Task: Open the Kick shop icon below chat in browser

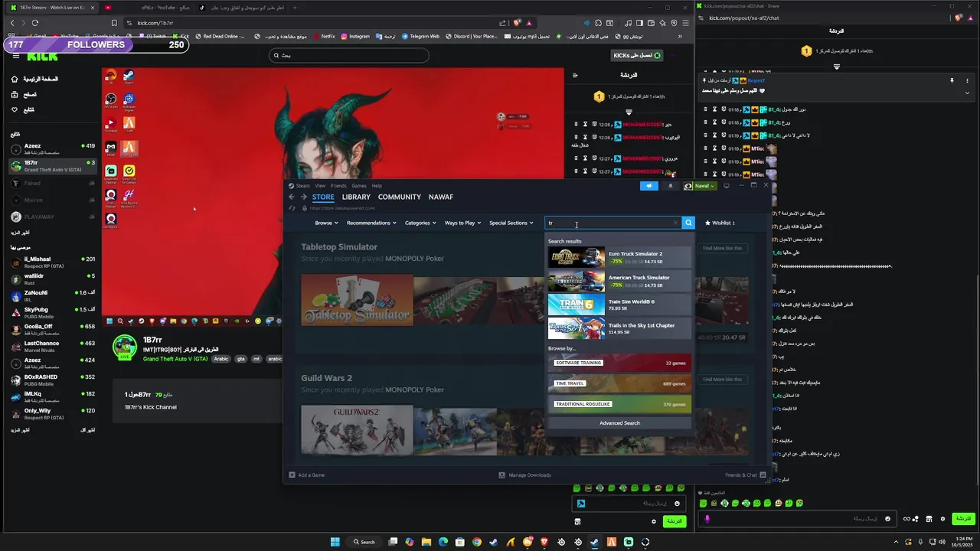Action: [x=577, y=521]
